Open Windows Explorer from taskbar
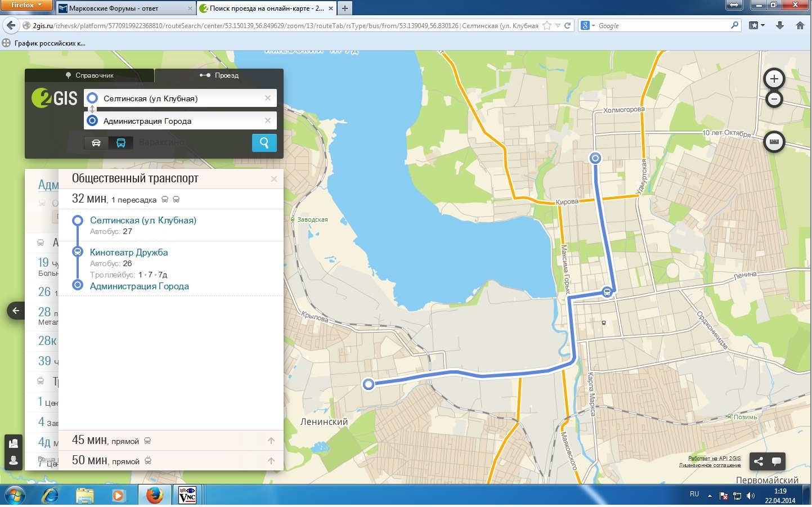Image resolution: width=812 pixels, height=507 pixels. tap(84, 496)
